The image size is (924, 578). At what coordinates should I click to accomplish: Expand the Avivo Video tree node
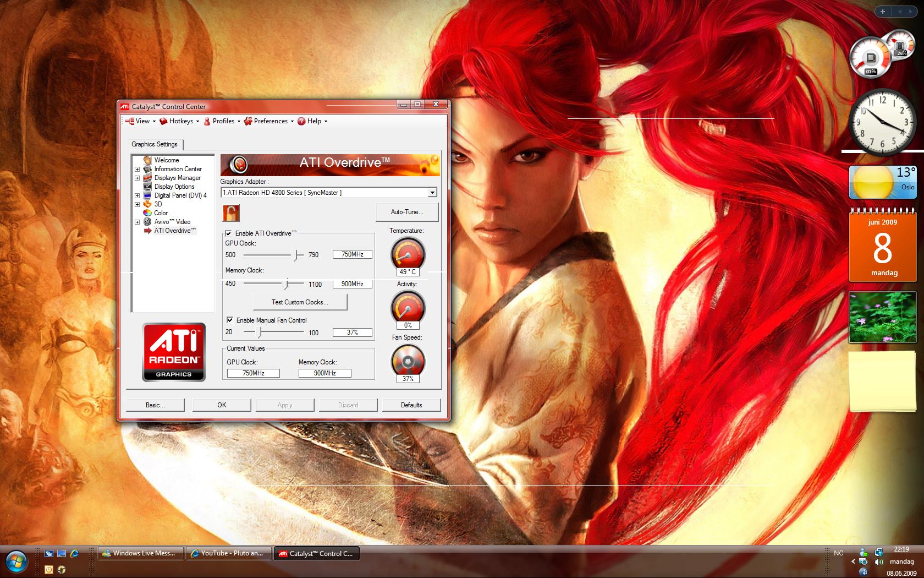[x=137, y=222]
